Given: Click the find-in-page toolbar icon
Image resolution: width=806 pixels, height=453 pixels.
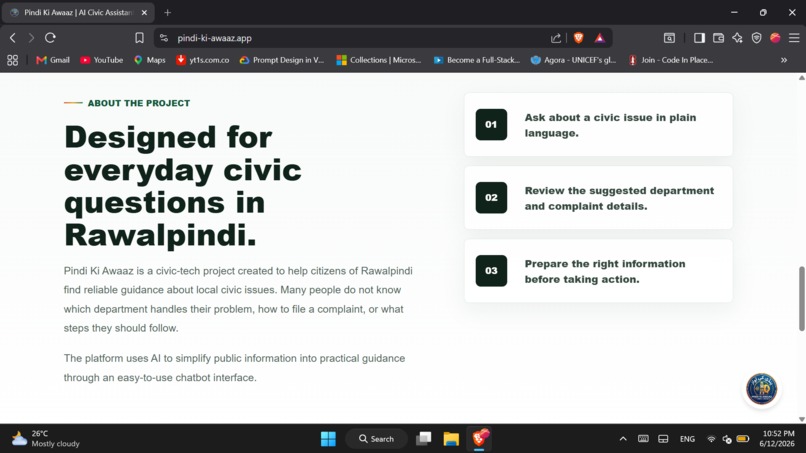Looking at the screenshot, I should [x=669, y=38].
